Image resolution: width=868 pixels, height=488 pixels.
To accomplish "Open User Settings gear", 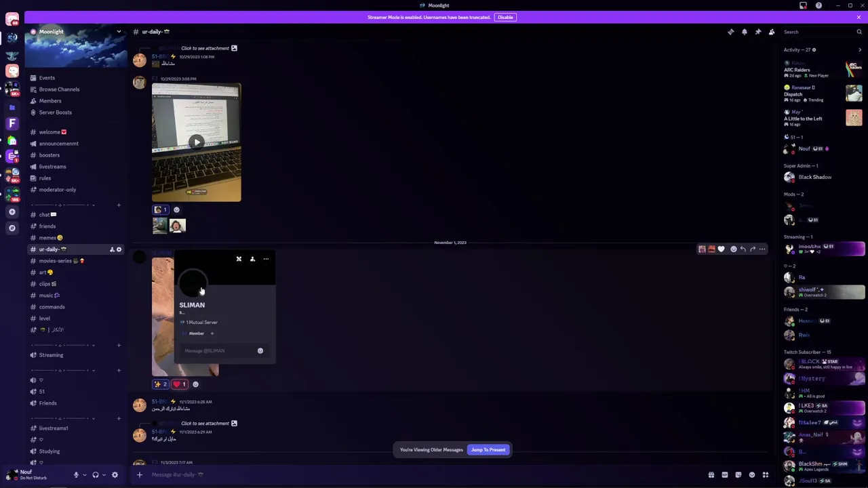I will [115, 475].
